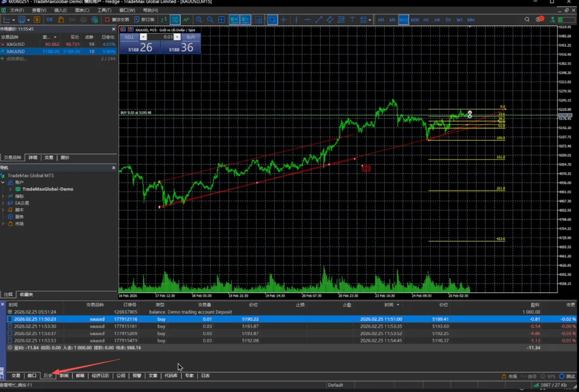Switch to the 历史 history tab
The image size is (579, 392).
coord(48,376)
